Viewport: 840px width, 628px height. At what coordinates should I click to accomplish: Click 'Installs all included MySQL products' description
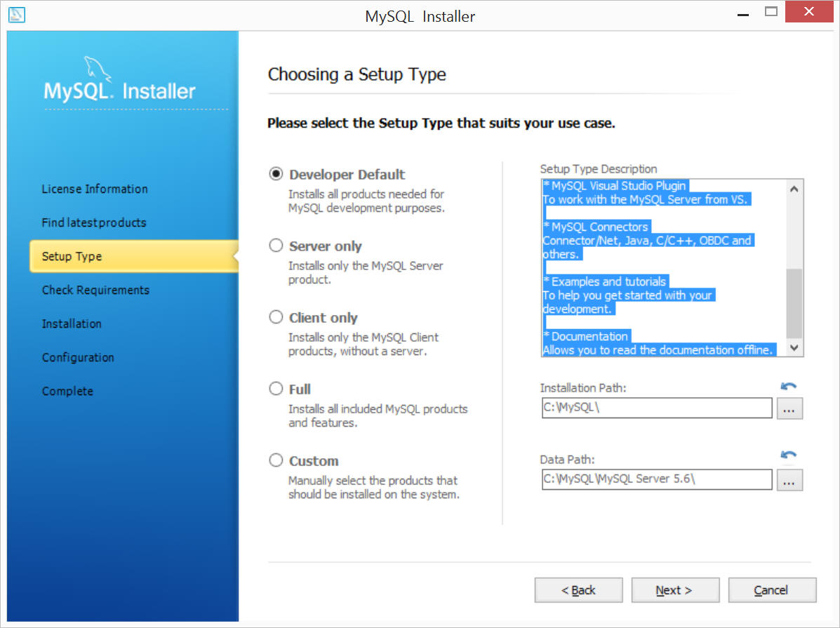[378, 416]
